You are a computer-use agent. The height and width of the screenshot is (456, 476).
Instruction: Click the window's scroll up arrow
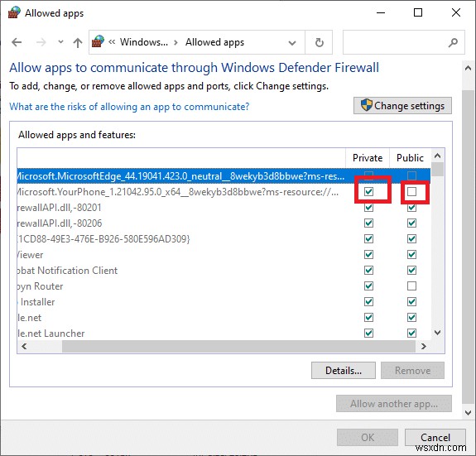point(468,68)
